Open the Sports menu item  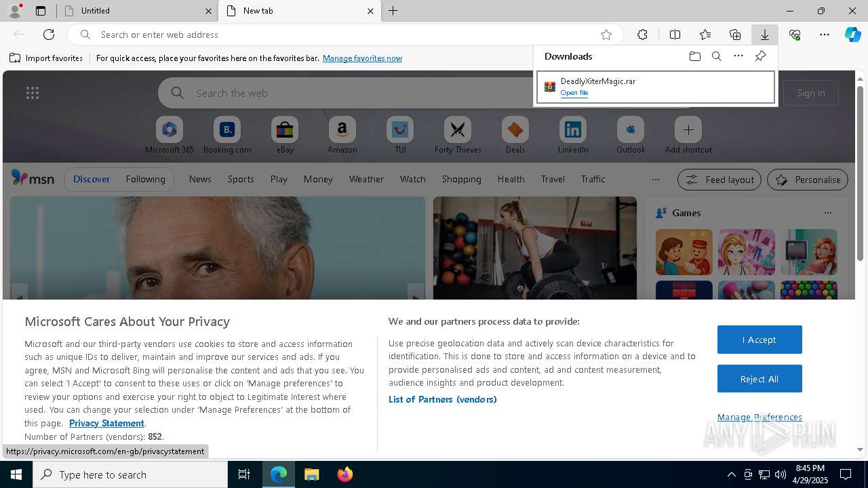click(x=241, y=179)
